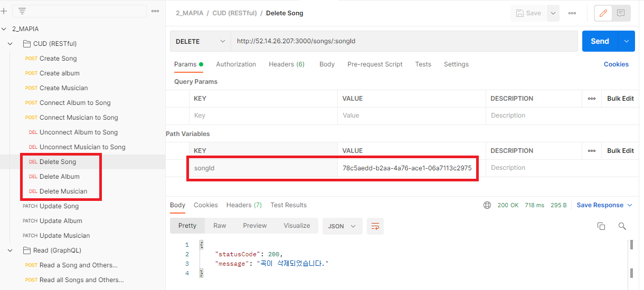644x290 pixels.
Task: Switch to the Authorization tab
Action: (236, 64)
